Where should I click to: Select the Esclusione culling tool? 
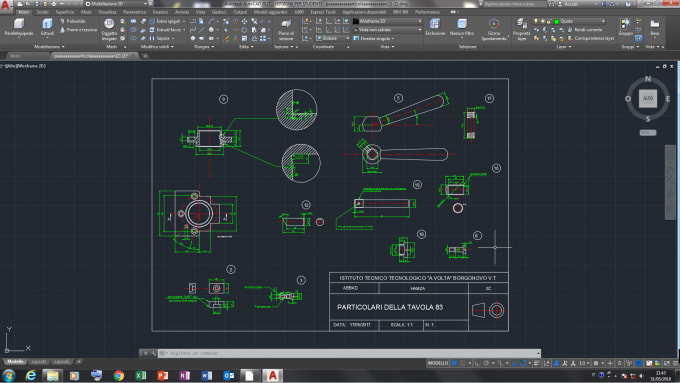435,27
